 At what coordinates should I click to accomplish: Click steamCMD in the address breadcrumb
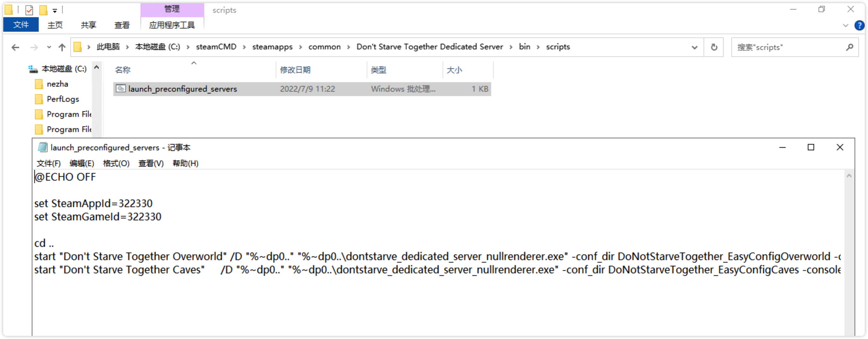click(216, 47)
